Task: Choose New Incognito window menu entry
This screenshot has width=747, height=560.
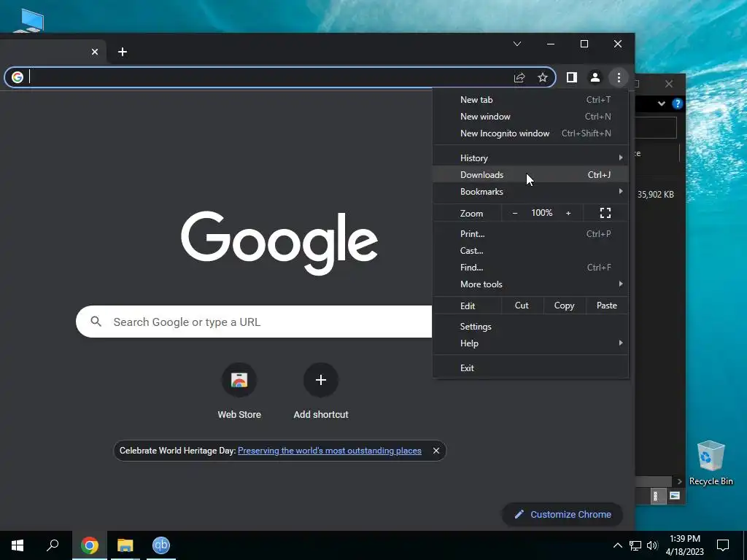Action: click(530, 133)
